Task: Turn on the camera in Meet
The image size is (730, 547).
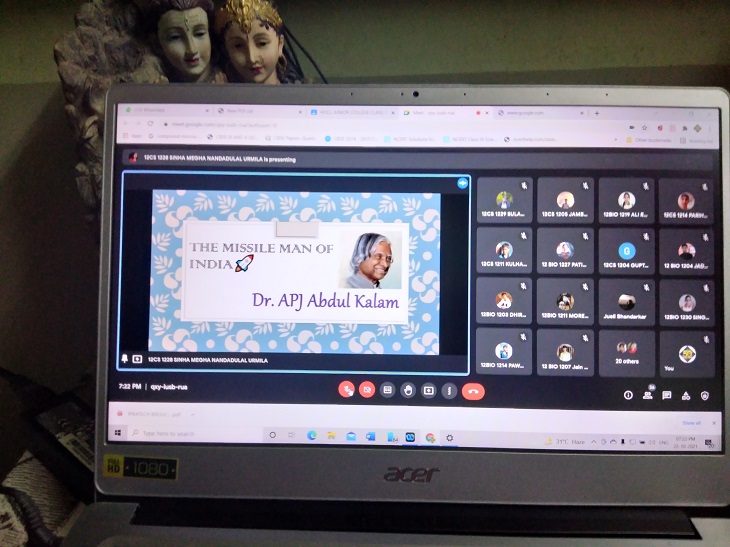Action: point(367,390)
